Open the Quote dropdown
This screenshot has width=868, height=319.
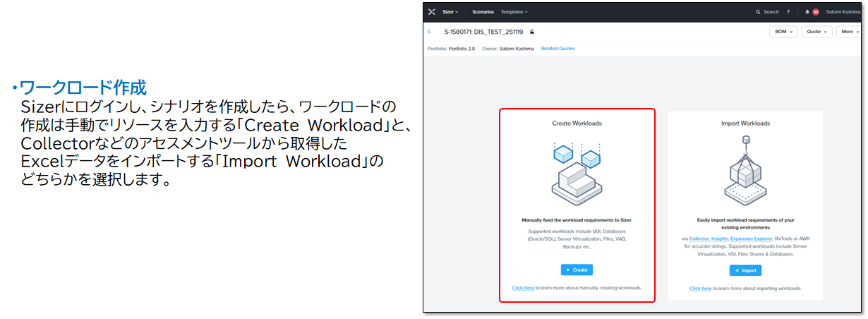816,32
